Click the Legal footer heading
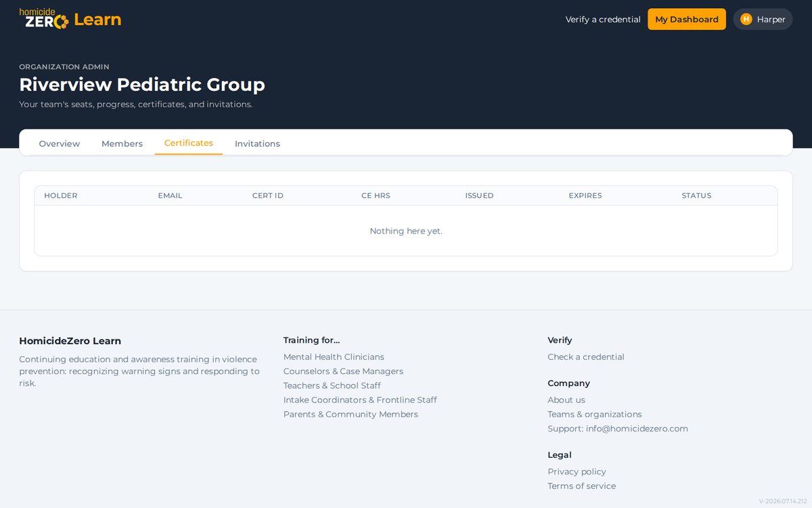This screenshot has width=812, height=508. tap(560, 455)
